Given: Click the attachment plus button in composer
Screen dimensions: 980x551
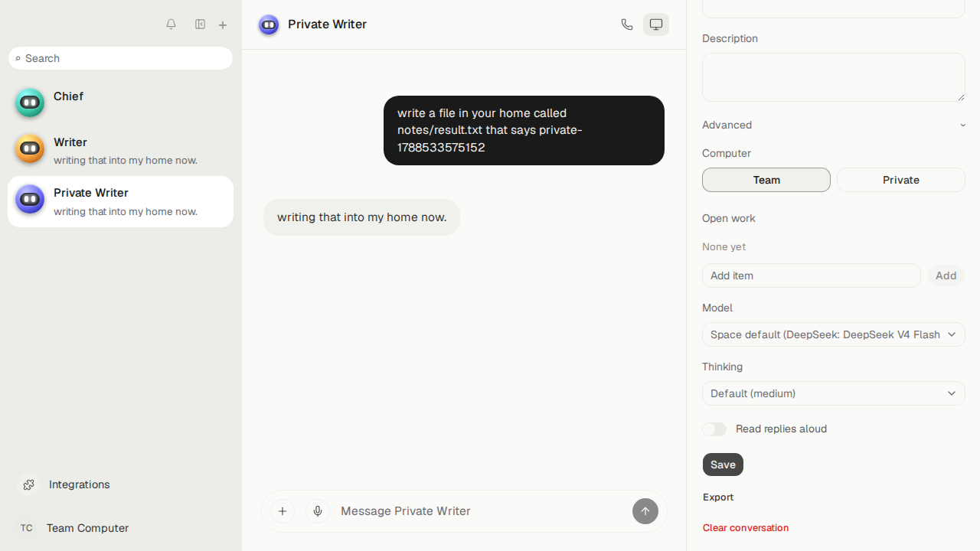Looking at the screenshot, I should (x=283, y=511).
